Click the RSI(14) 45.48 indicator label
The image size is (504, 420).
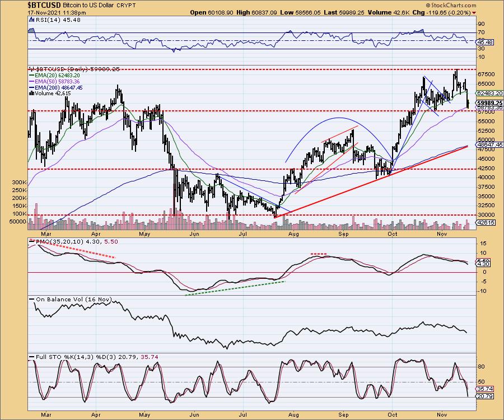tap(58, 20)
